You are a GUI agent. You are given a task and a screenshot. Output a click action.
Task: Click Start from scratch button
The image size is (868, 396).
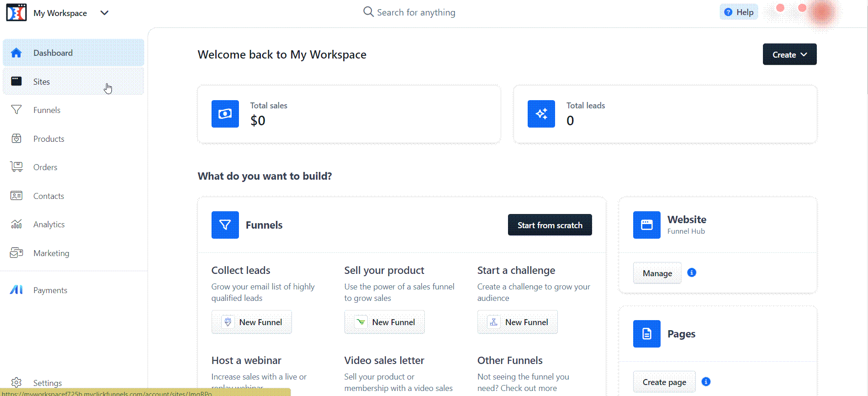point(550,225)
